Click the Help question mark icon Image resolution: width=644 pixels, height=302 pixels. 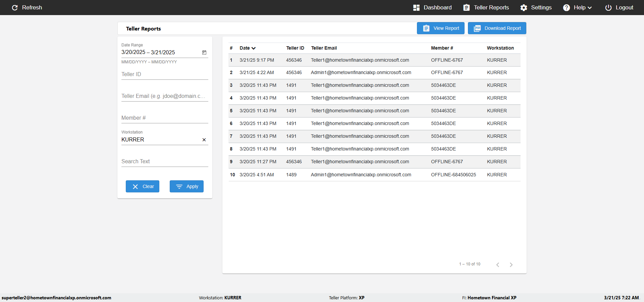point(566,7)
